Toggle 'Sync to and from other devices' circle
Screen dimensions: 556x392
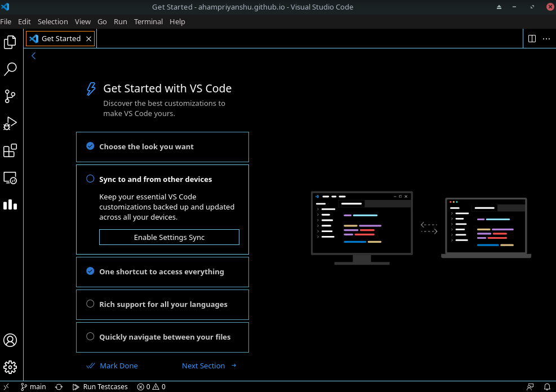pos(90,179)
